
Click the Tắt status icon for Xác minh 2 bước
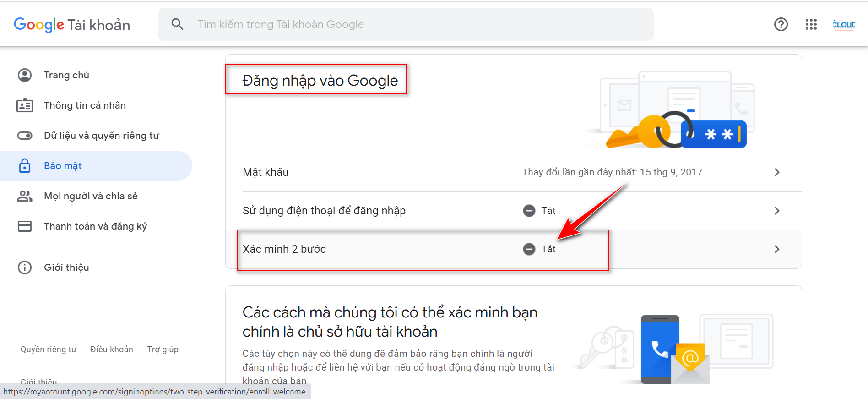[529, 249]
